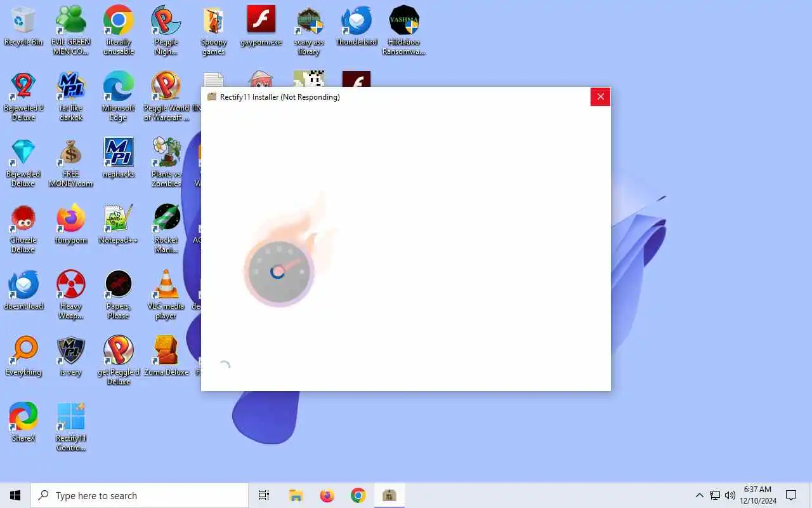Launch Firefox from the taskbar

[327, 495]
